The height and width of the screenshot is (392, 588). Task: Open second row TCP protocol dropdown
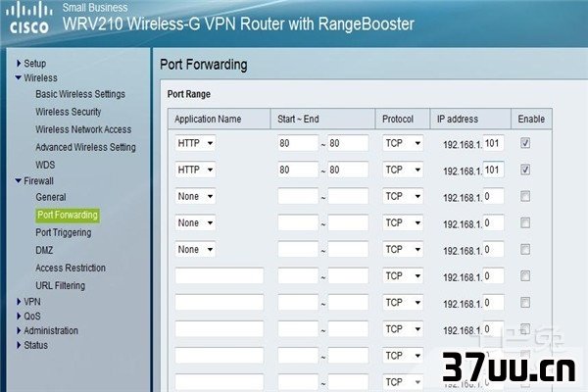(x=403, y=170)
